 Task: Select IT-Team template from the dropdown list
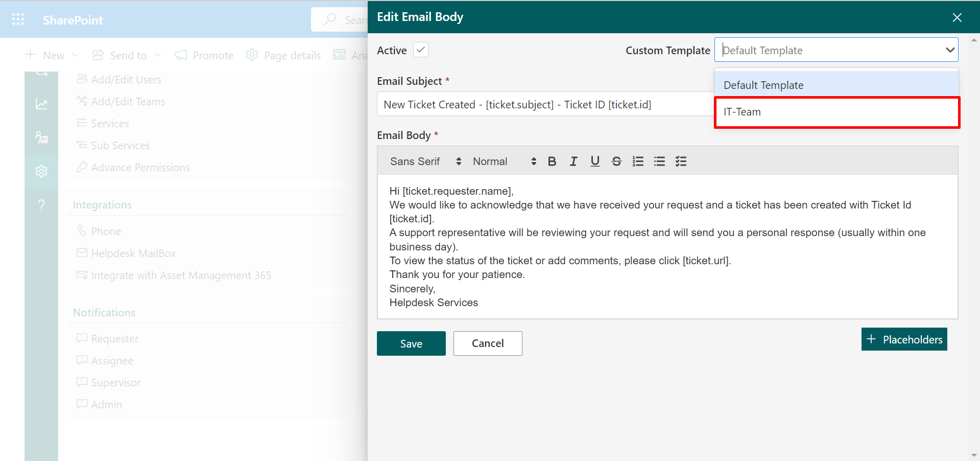point(836,112)
